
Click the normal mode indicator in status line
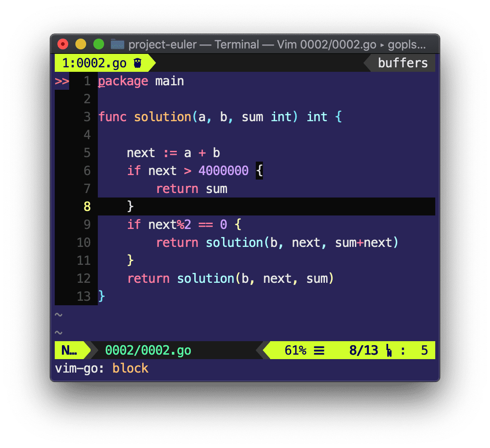pyautogui.click(x=69, y=350)
